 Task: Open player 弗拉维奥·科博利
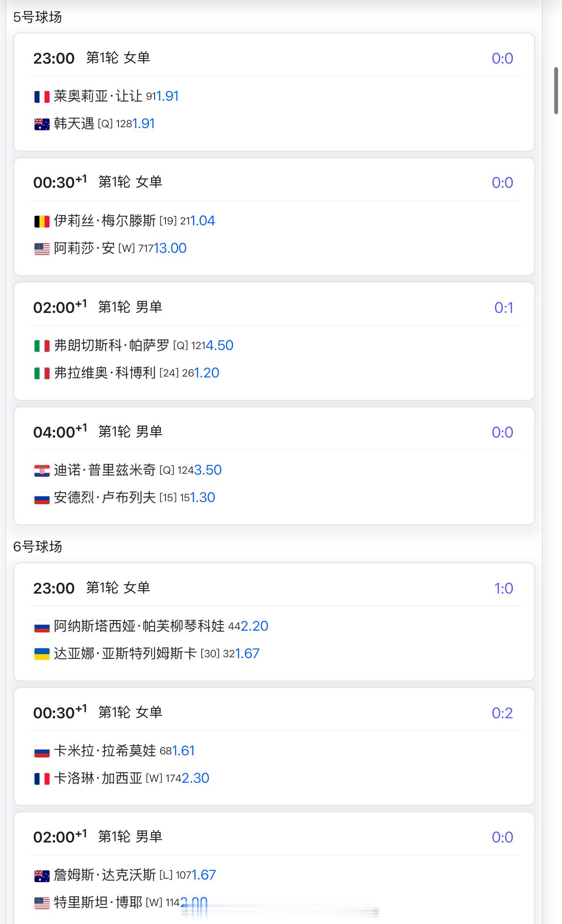[105, 373]
